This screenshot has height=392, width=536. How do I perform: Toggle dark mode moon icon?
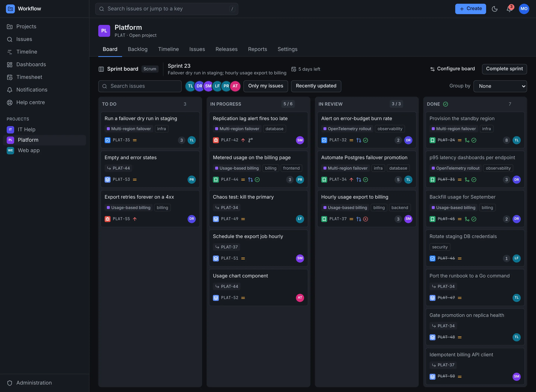tap(495, 9)
